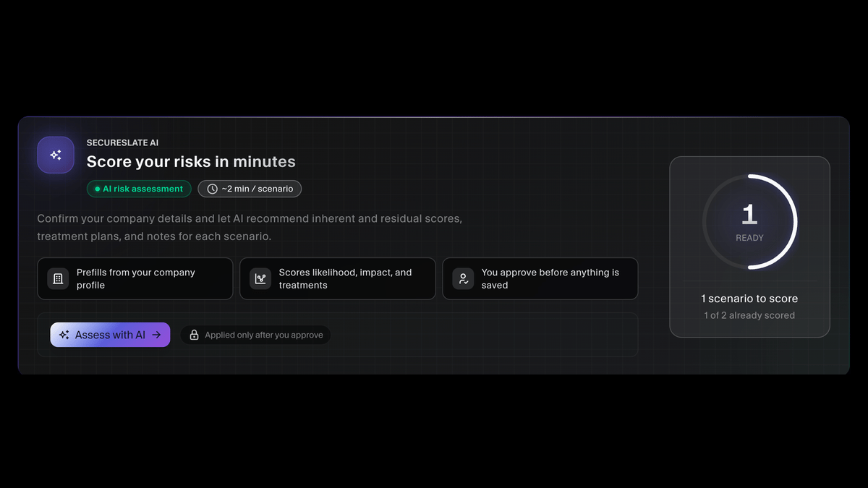The width and height of the screenshot is (868, 488).
Task: Click Applied only after you approve pill
Action: point(255,335)
